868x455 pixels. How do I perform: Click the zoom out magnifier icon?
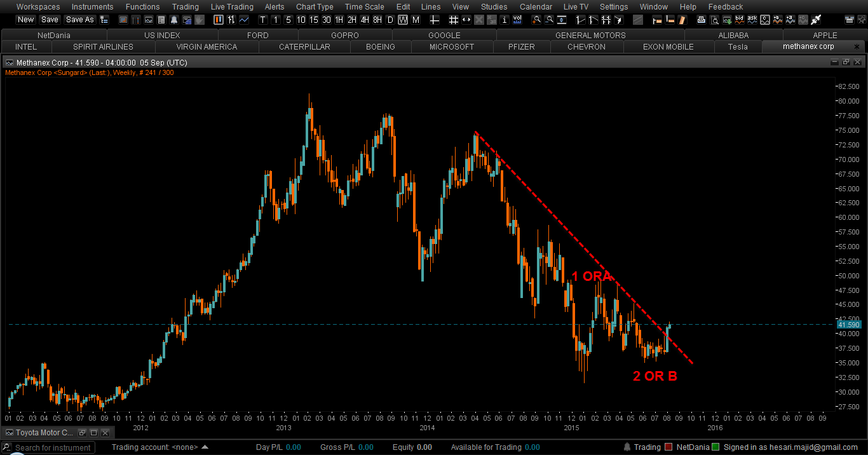click(550, 20)
